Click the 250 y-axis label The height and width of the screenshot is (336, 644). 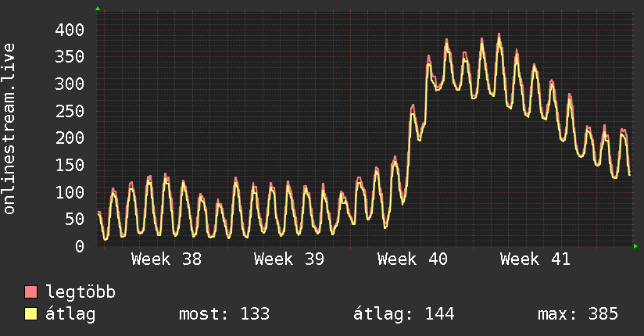(x=70, y=111)
